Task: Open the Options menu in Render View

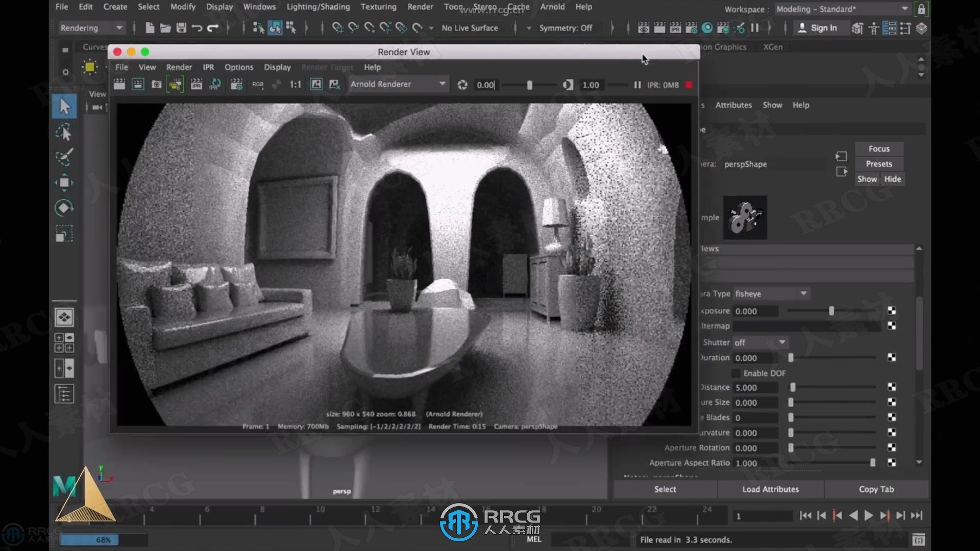Action: pos(239,67)
